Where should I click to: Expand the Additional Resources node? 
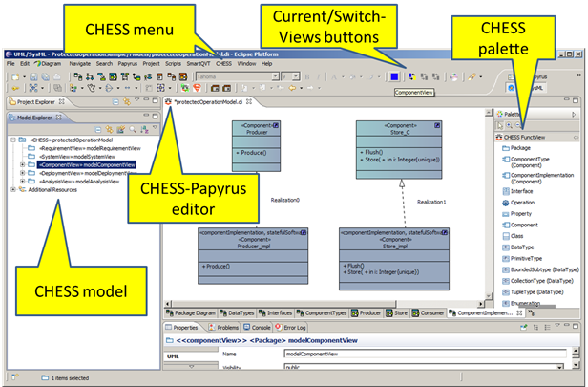tap(13, 190)
